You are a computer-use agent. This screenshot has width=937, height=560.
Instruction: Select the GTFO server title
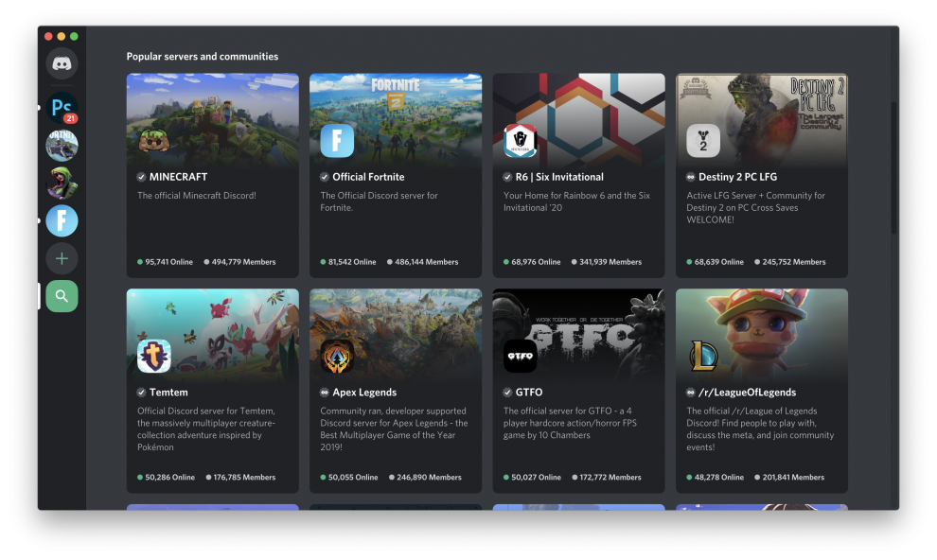[x=529, y=393]
